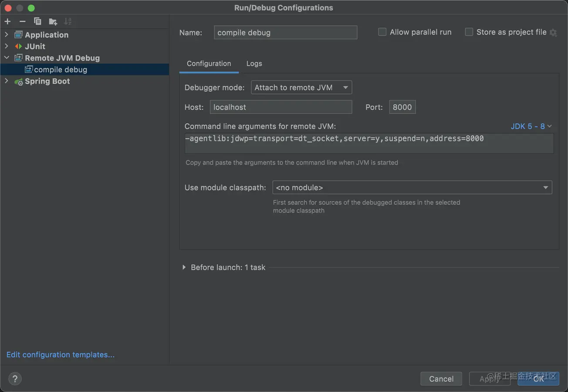Click the 'First search for sources' hint text
Image resolution: width=568 pixels, height=392 pixels.
coord(366,206)
